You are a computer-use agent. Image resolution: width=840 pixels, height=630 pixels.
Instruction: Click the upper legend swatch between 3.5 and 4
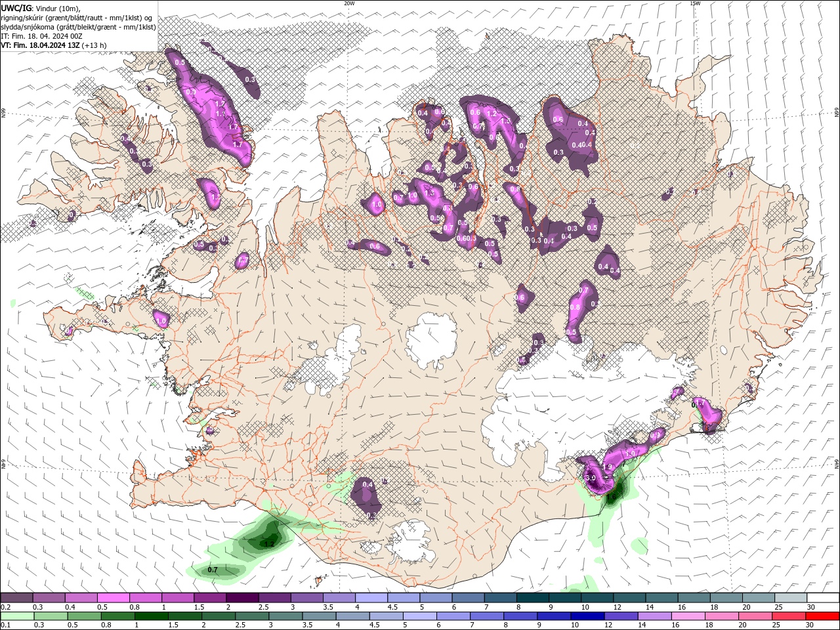[x=339, y=597]
